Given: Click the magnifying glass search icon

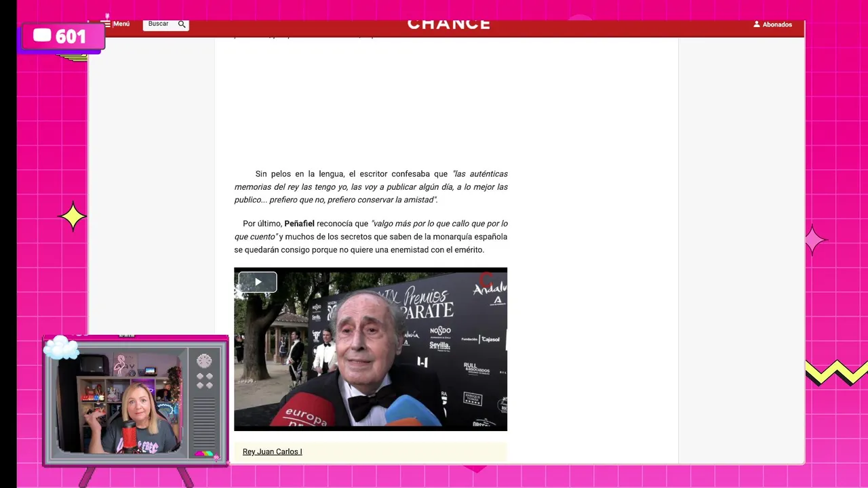Looking at the screenshot, I should pos(182,24).
